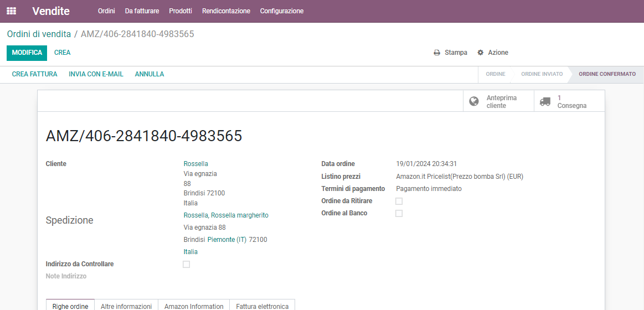Click the Cliente label
Screen dimensions: 644x310
[x=56, y=164]
